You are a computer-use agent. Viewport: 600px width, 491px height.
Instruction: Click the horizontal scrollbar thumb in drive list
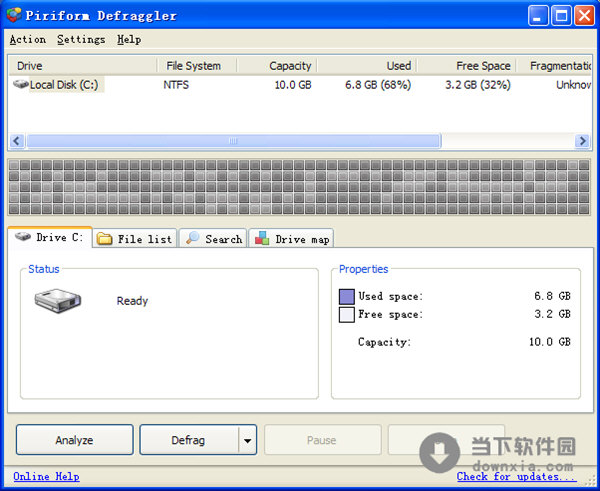click(233, 141)
